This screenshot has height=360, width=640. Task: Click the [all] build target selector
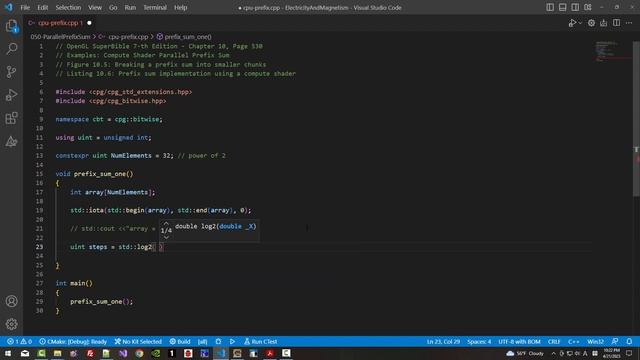(x=202, y=341)
